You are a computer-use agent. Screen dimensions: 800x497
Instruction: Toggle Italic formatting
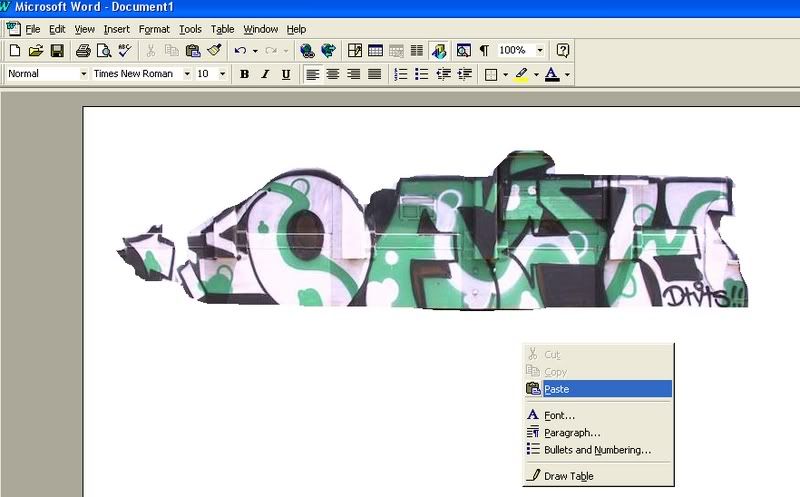point(265,74)
